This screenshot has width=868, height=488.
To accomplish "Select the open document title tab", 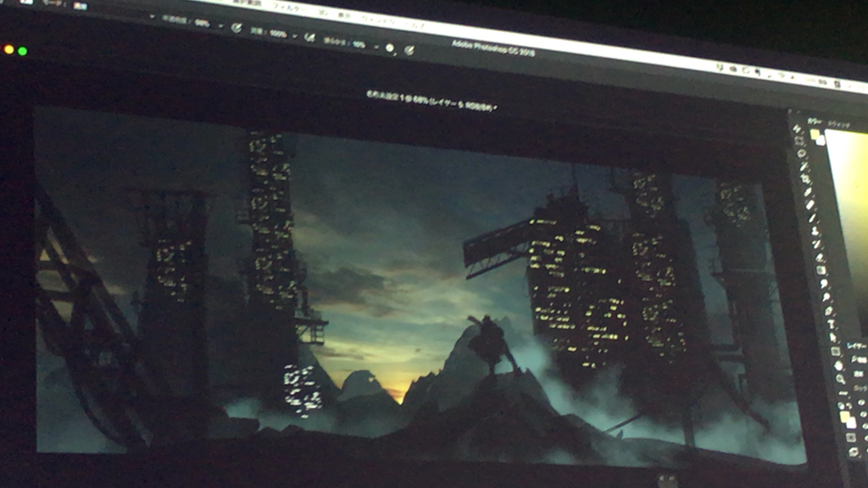I will coord(431,102).
